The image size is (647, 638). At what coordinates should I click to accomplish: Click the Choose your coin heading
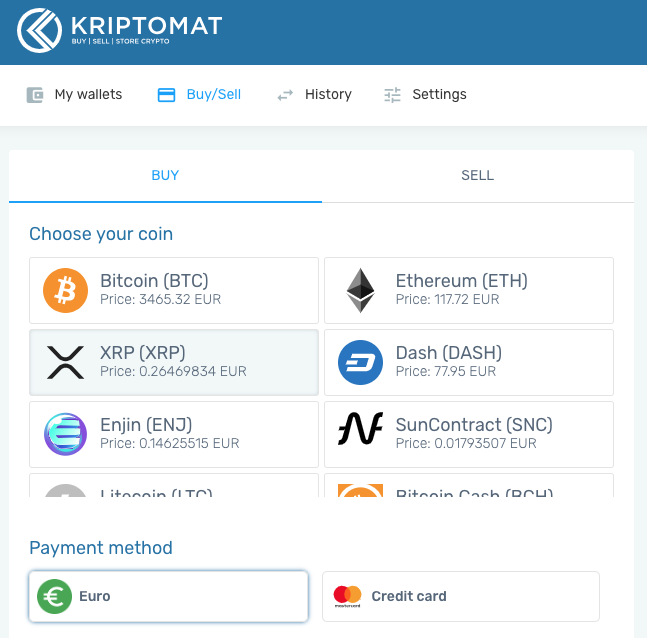click(x=101, y=234)
